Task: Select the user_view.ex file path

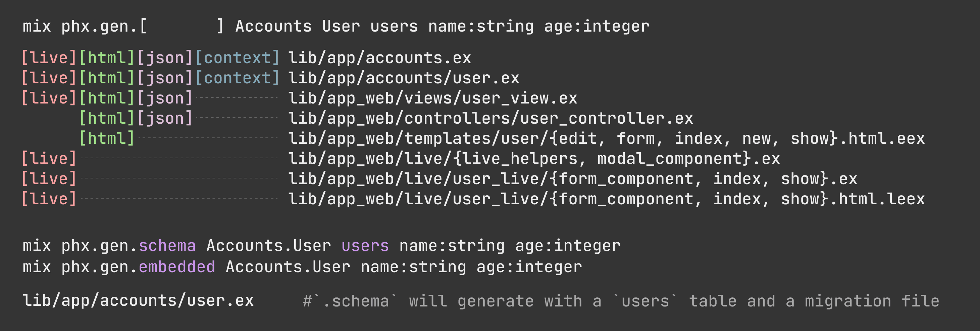Action: click(432, 98)
